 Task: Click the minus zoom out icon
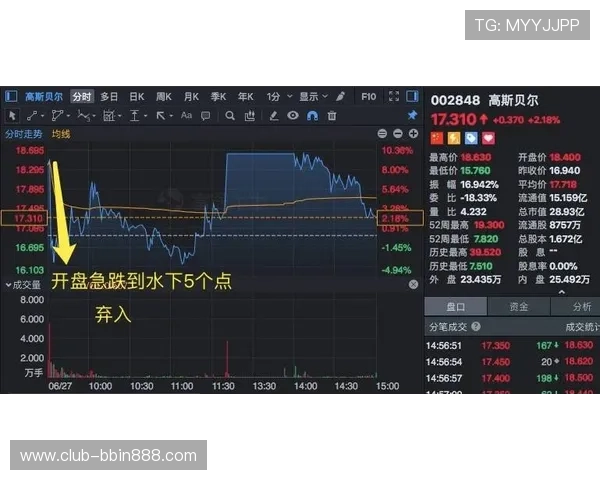[398, 134]
